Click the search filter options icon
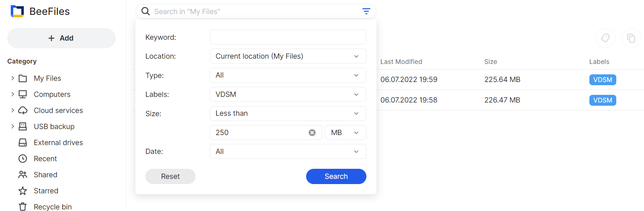The width and height of the screenshot is (644, 211). 366,11
